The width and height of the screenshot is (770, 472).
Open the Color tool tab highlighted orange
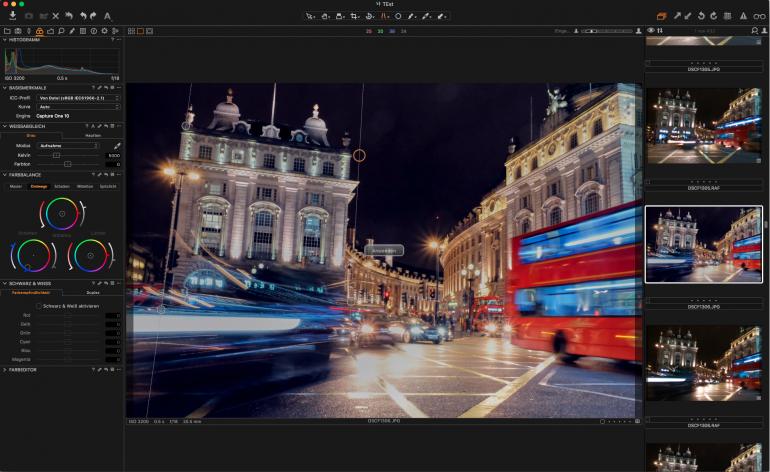pos(39,31)
